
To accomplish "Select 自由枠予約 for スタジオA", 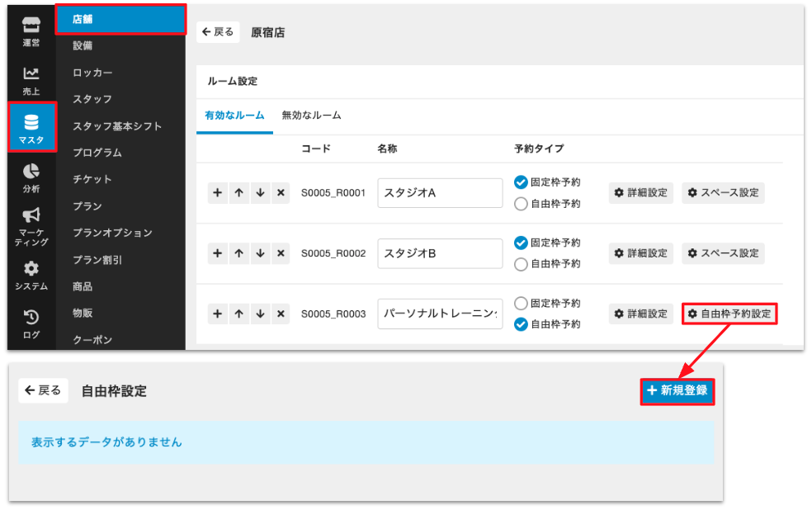I will coord(521,204).
